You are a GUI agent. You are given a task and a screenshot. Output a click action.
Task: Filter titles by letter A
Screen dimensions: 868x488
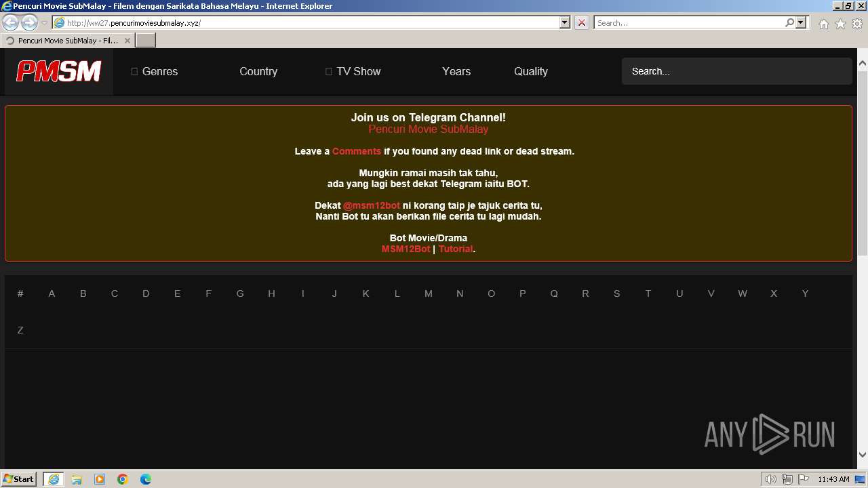[52, 293]
